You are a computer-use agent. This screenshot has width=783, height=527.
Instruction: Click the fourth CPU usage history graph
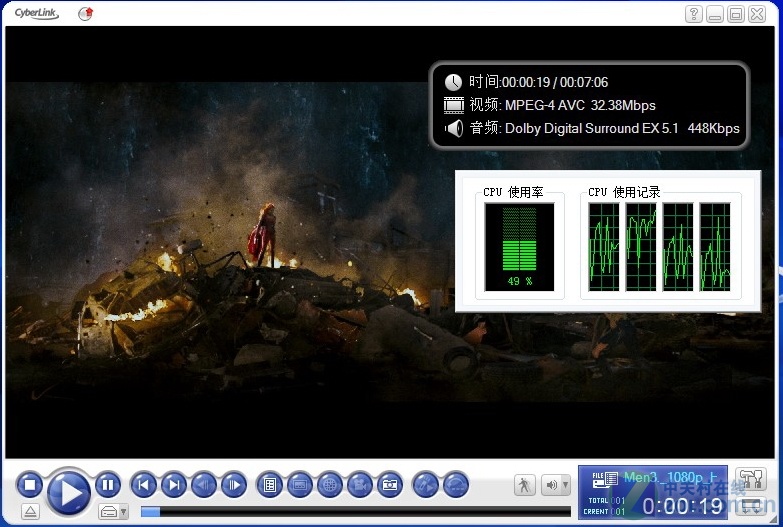click(x=715, y=247)
